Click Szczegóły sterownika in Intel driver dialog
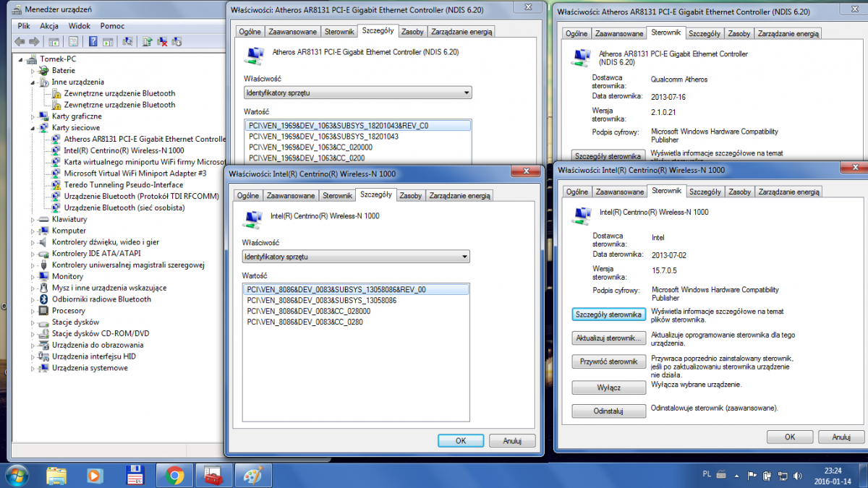The width and height of the screenshot is (868, 488). point(608,314)
